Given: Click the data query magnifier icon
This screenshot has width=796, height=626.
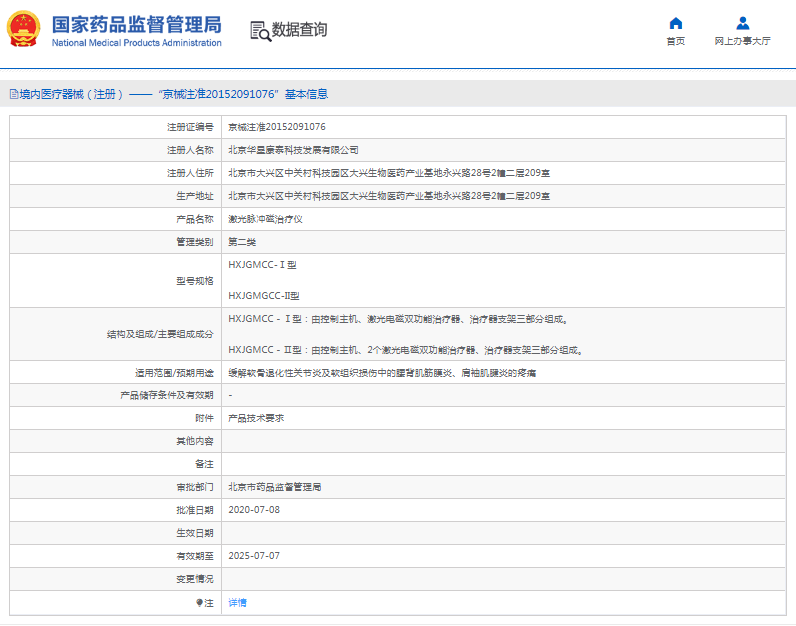Looking at the screenshot, I should coord(260,31).
